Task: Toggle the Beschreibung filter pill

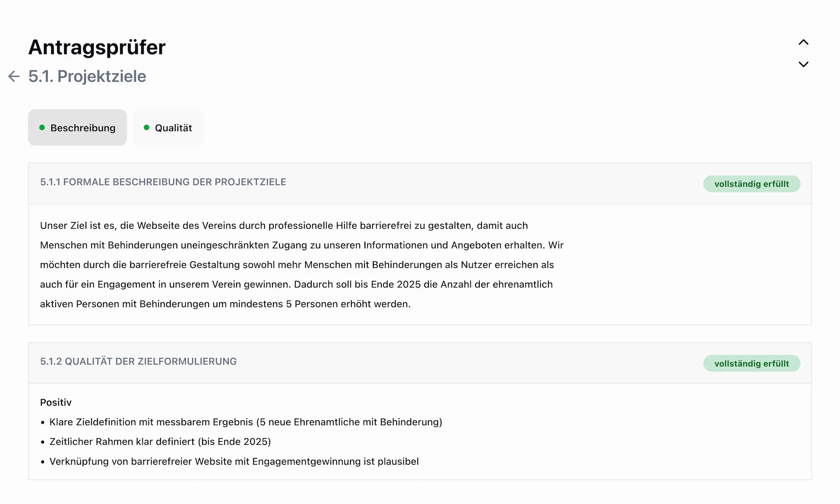Action: pos(77,127)
